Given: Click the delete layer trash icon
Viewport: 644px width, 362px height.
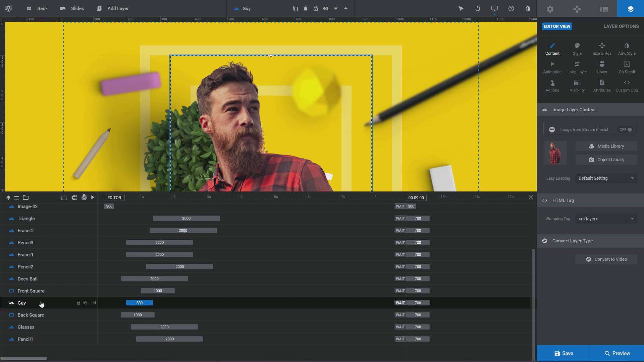Looking at the screenshot, I should coord(305,8).
